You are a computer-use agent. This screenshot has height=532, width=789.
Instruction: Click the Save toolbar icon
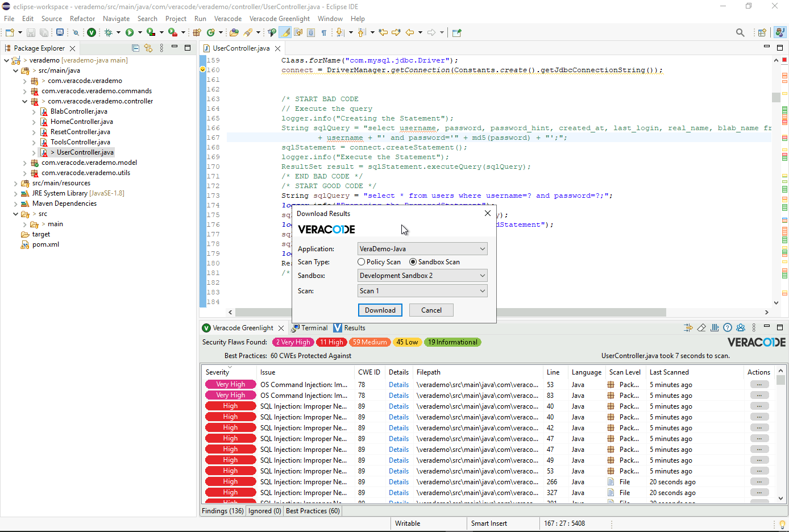point(31,32)
